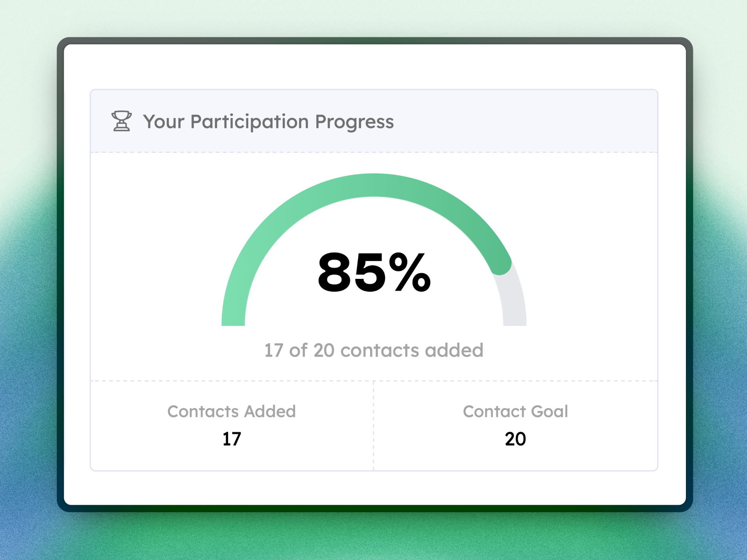Click the Contact Goal value 20
This screenshot has height=560, width=747.
[516, 438]
